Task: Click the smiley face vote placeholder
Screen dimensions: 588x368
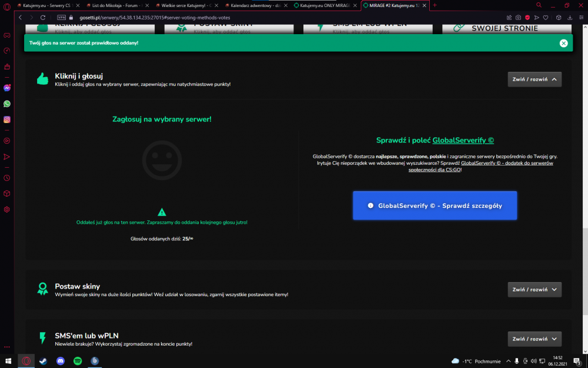Action: click(162, 160)
